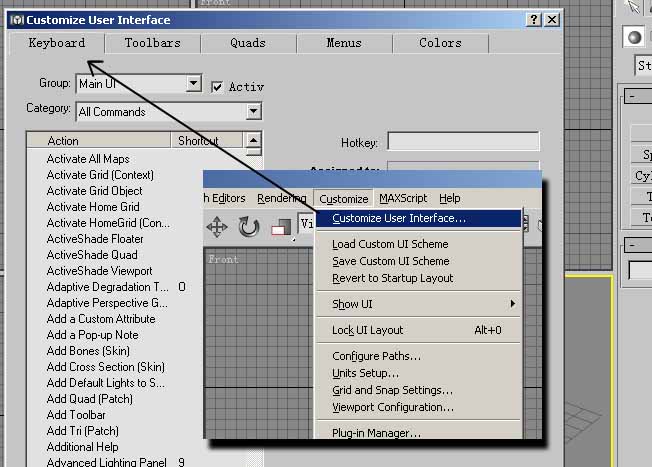Viewport: 652px width, 467px height.
Task: Select the Move tool icon
Action: pyautogui.click(x=217, y=227)
